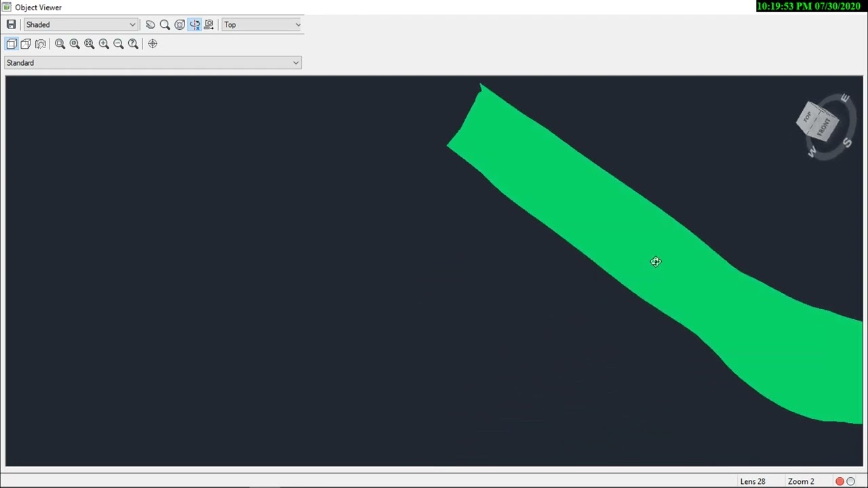Click the ViewCube FRONT face
868x488 pixels.
[x=825, y=125]
